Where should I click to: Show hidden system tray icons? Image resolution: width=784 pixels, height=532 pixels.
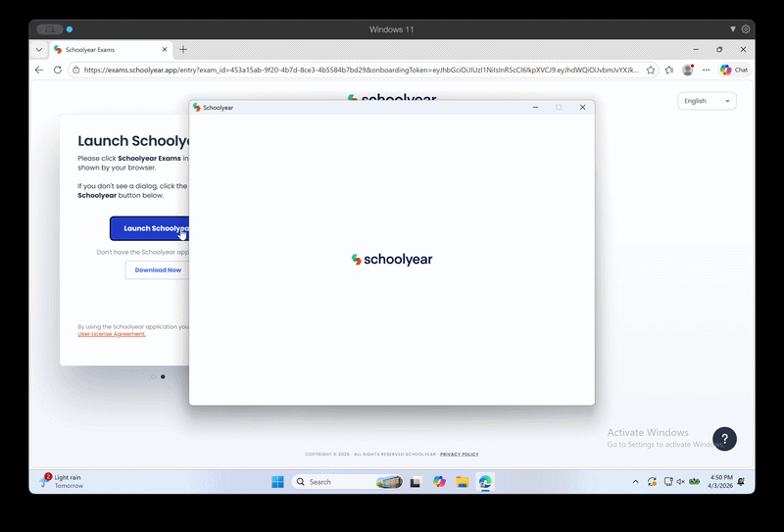(x=635, y=481)
